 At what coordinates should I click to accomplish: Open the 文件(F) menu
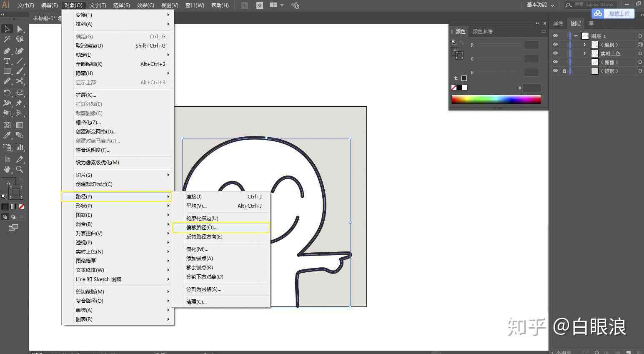(26, 5)
